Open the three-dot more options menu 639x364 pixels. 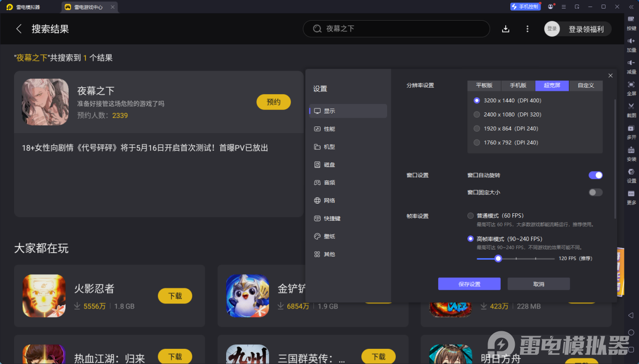(527, 29)
